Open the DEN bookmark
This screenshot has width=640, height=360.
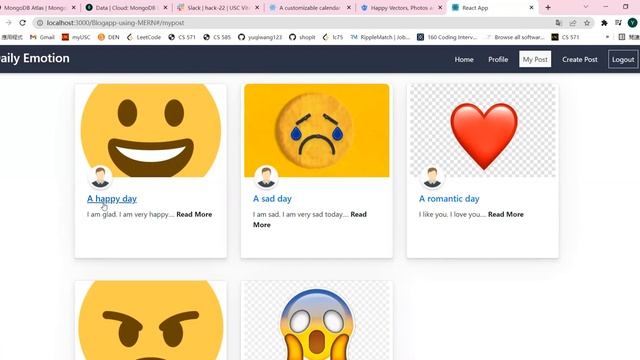coord(109,37)
